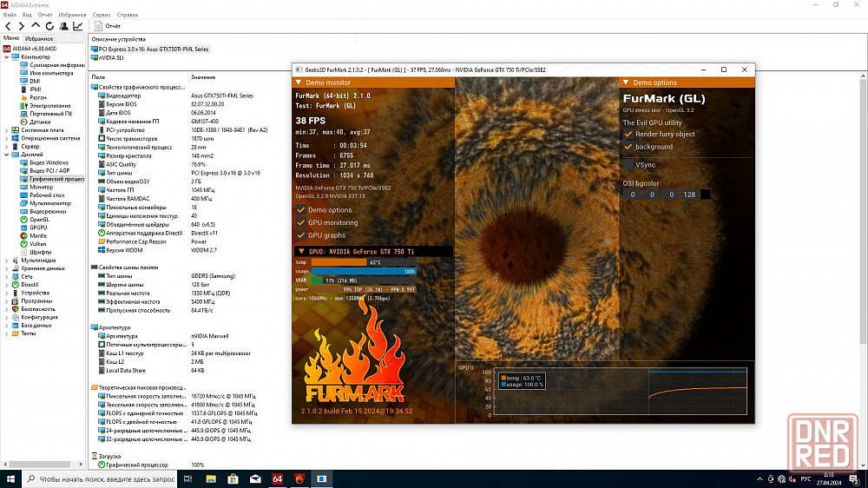The height and width of the screenshot is (488, 868).
Task: Open the Отчёт menu in menu bar
Action: tap(45, 15)
